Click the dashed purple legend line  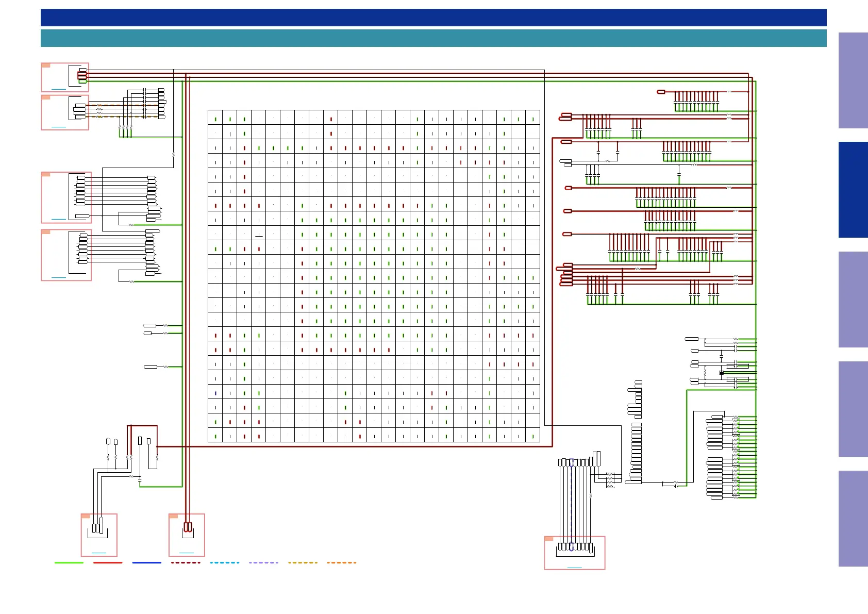(x=263, y=562)
